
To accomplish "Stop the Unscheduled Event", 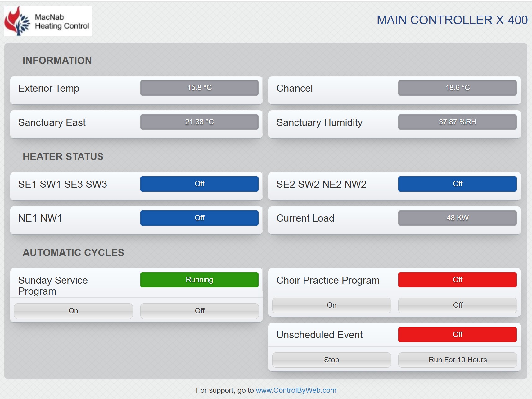I will tap(331, 360).
